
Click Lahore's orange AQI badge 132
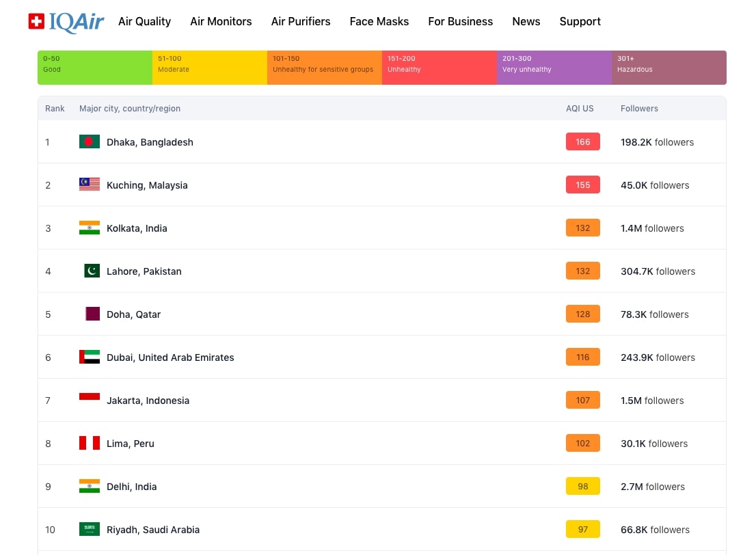pyautogui.click(x=583, y=271)
